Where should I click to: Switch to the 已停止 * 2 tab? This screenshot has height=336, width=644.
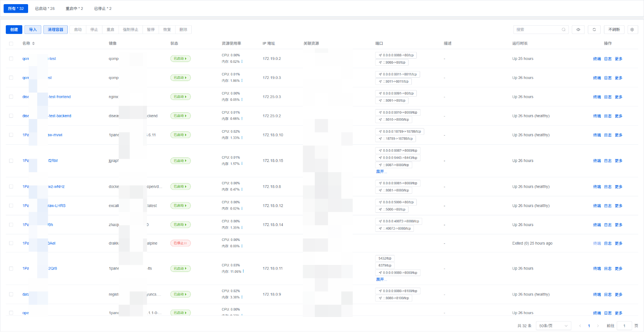pos(103,8)
